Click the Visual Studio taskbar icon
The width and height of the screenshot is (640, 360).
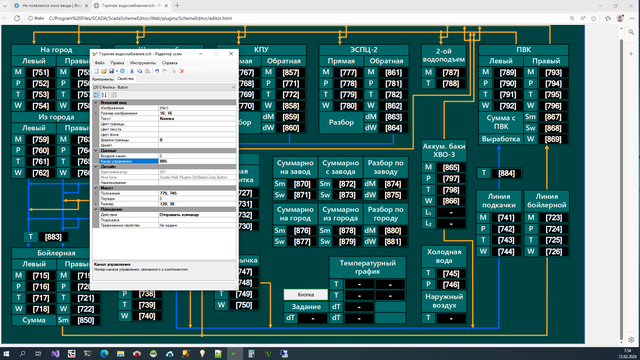(55, 353)
